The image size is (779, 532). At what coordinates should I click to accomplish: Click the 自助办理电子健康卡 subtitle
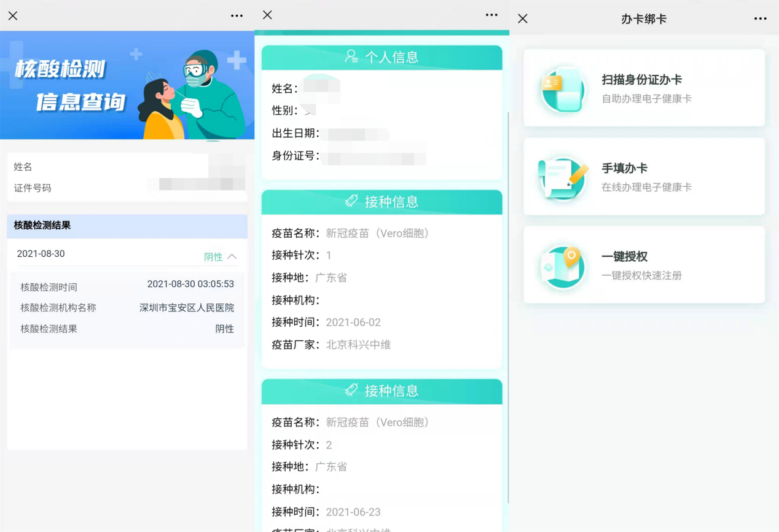(647, 98)
